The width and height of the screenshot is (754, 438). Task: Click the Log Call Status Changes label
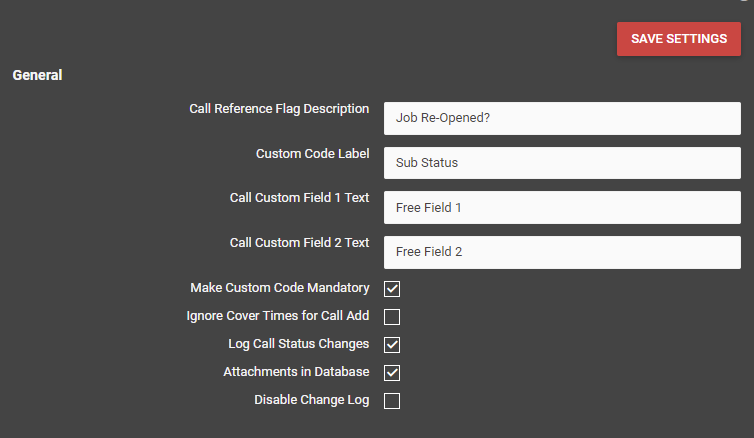click(299, 344)
